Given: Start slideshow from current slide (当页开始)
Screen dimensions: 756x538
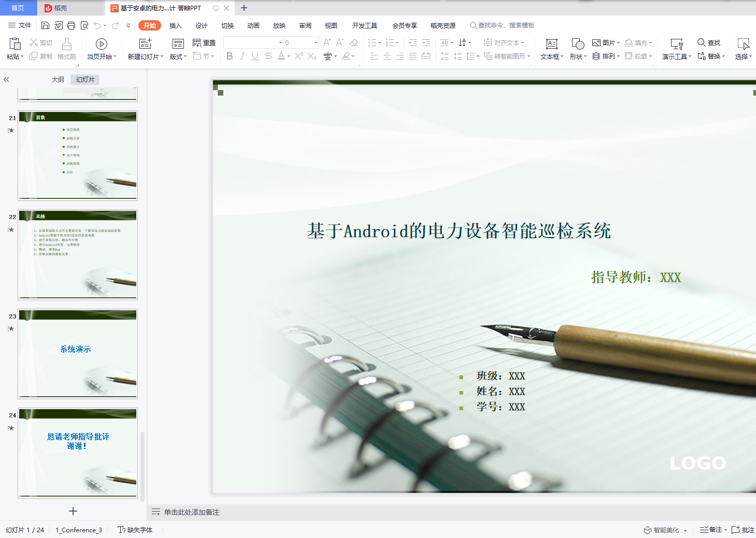Looking at the screenshot, I should [102, 49].
